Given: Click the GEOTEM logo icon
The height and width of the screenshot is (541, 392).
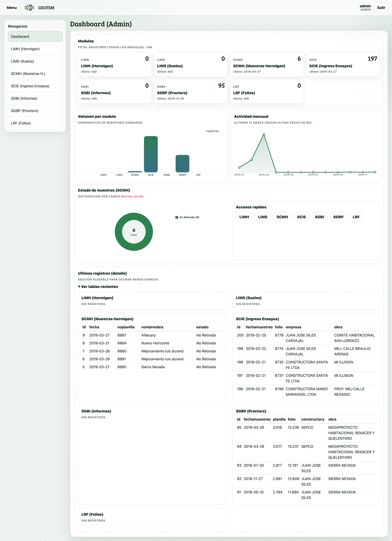Looking at the screenshot, I should click(x=29, y=8).
